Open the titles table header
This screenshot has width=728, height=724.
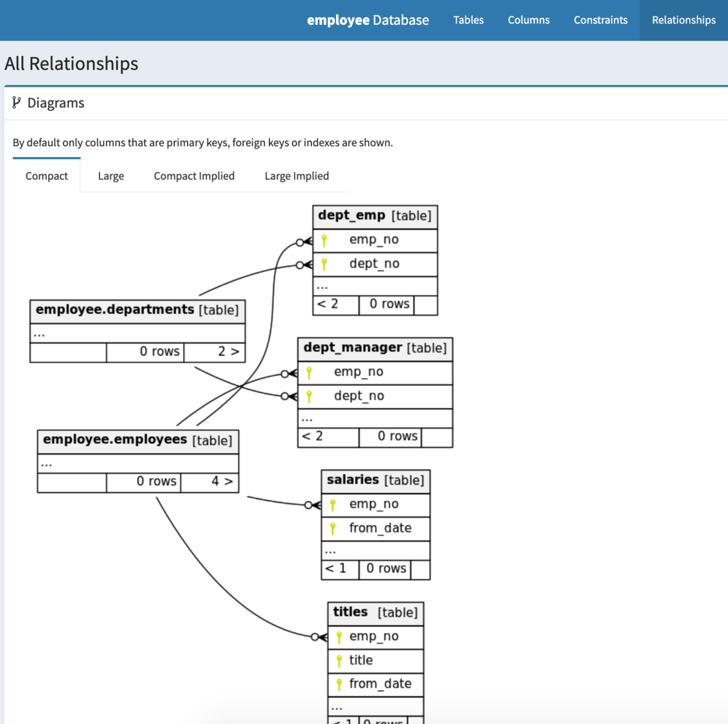tap(376, 613)
